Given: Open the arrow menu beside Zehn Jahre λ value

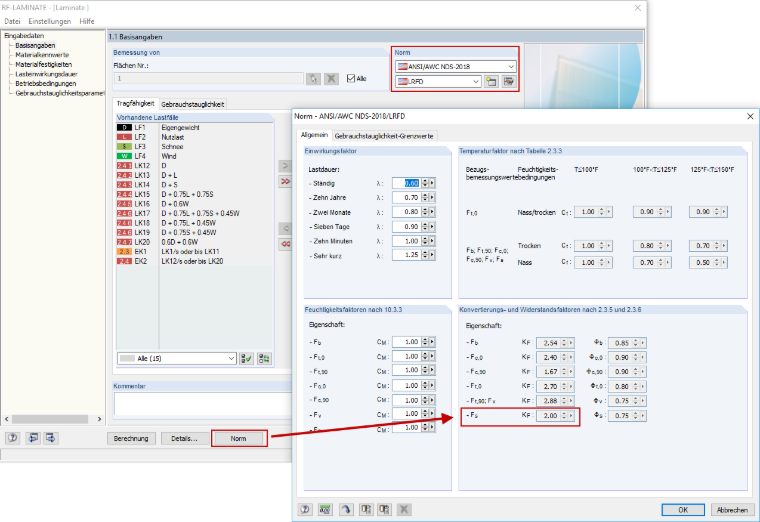Looking at the screenshot, I should point(432,198).
